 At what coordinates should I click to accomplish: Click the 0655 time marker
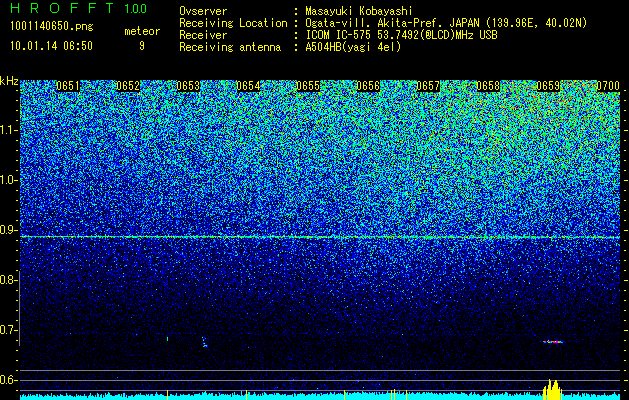308,86
